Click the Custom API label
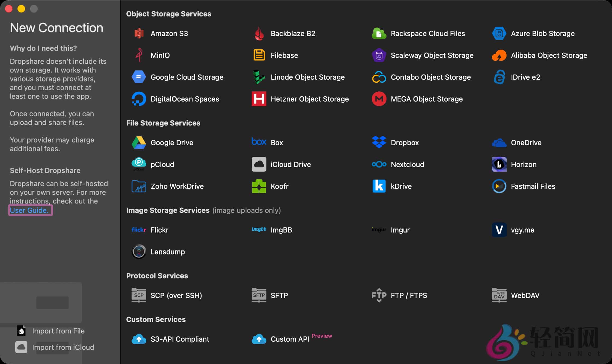This screenshot has height=364, width=612. point(290,339)
